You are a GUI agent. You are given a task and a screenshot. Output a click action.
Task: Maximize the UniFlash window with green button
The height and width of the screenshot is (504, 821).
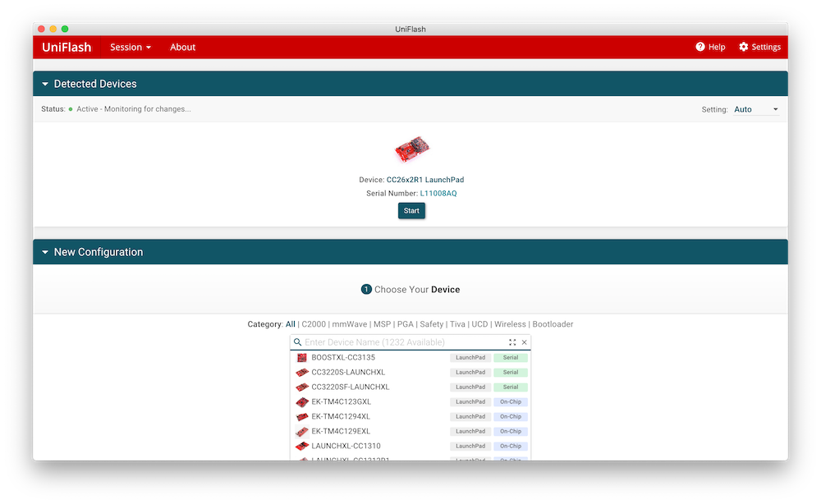point(65,29)
